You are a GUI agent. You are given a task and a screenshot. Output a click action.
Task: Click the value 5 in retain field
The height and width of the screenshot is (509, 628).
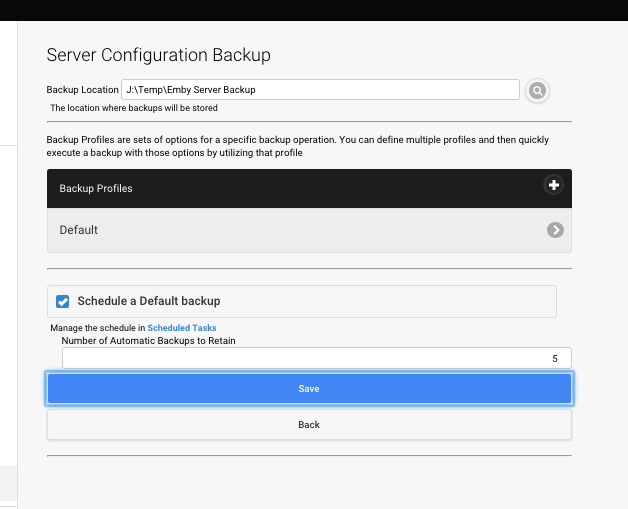554,358
